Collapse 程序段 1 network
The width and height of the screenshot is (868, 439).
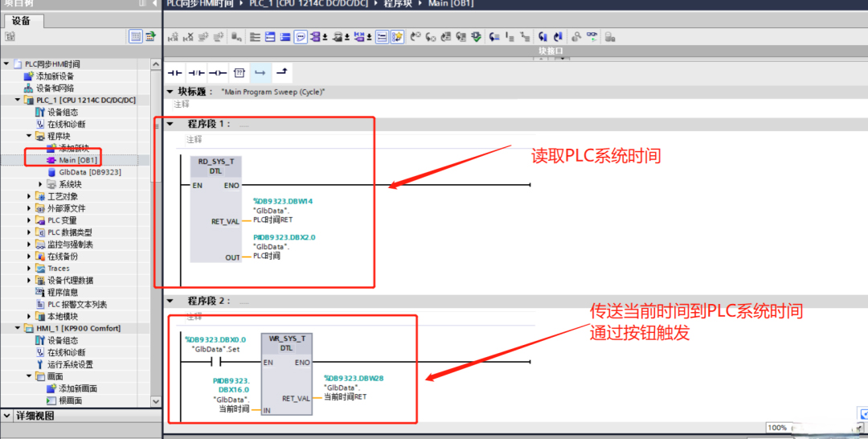coord(170,124)
